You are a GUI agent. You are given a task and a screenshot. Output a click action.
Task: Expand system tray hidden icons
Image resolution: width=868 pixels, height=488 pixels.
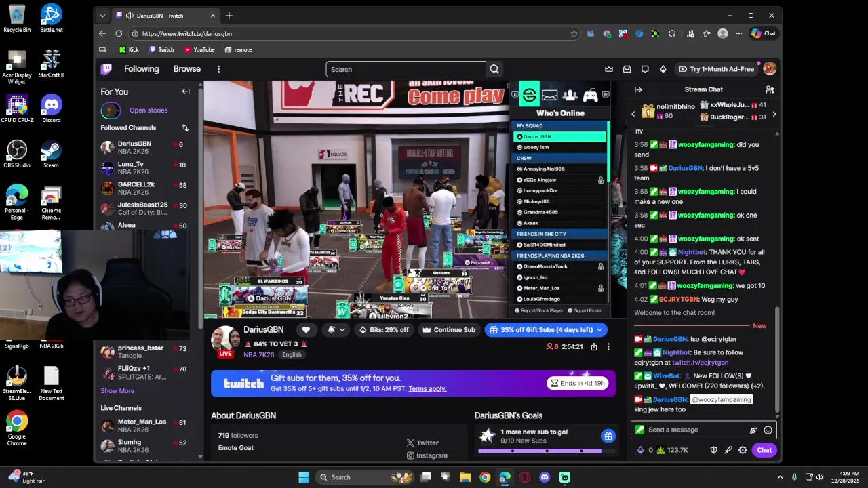point(780,477)
